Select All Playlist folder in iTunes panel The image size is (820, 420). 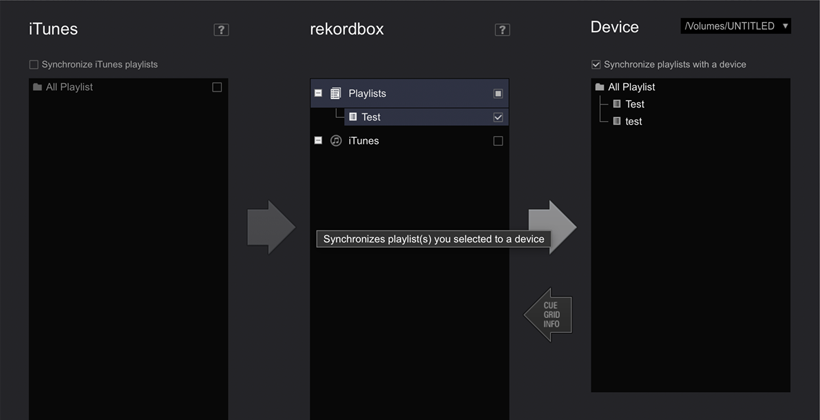coord(69,87)
